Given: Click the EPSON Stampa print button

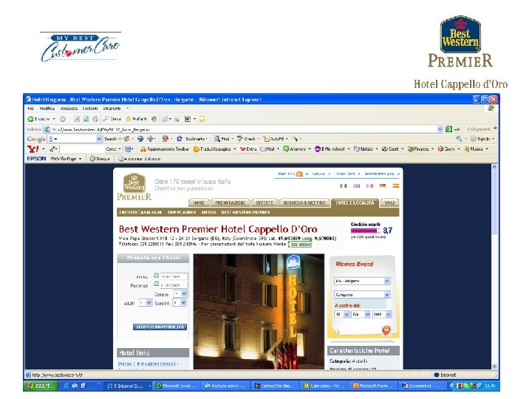Looking at the screenshot, I should [100, 159].
